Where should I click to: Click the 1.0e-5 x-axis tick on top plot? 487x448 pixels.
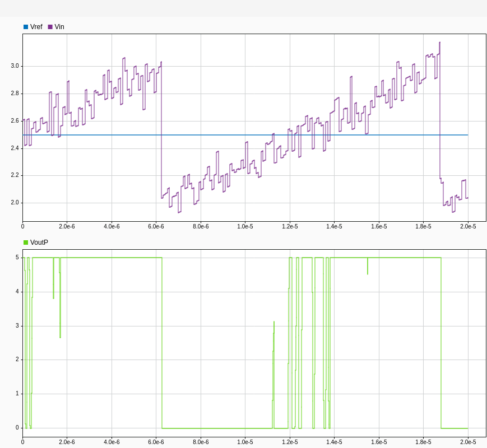pyautogui.click(x=245, y=226)
